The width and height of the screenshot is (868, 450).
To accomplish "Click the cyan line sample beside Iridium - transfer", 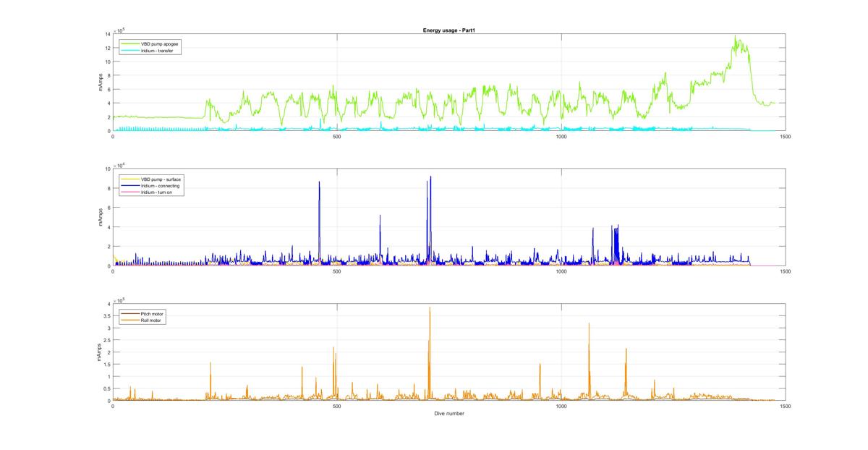I will point(129,51).
